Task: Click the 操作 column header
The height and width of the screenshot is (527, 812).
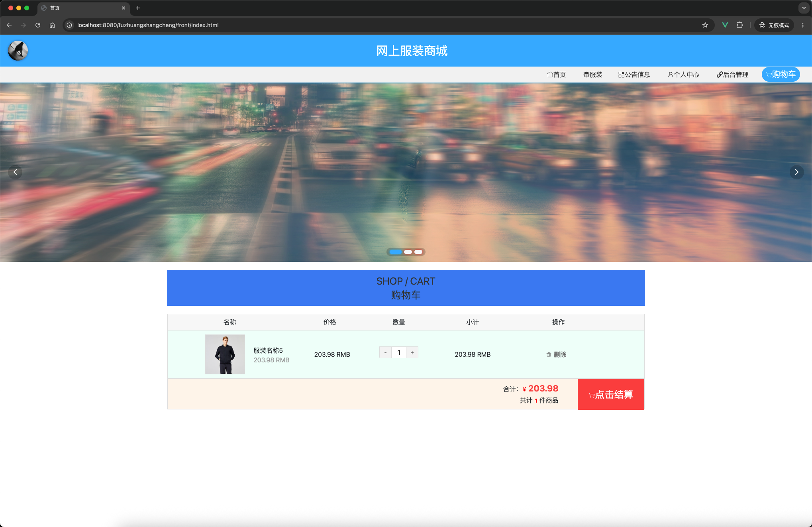Action: point(558,322)
